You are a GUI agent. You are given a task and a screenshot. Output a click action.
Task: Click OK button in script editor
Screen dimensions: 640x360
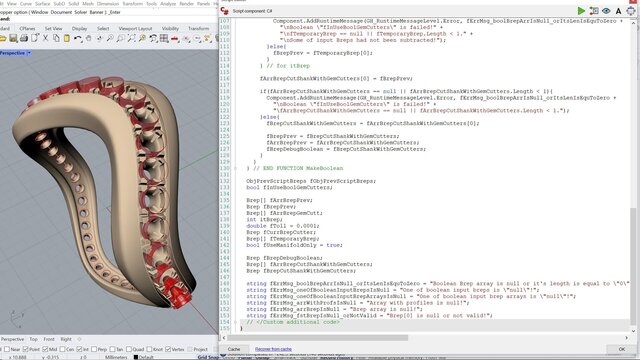click(x=622, y=349)
